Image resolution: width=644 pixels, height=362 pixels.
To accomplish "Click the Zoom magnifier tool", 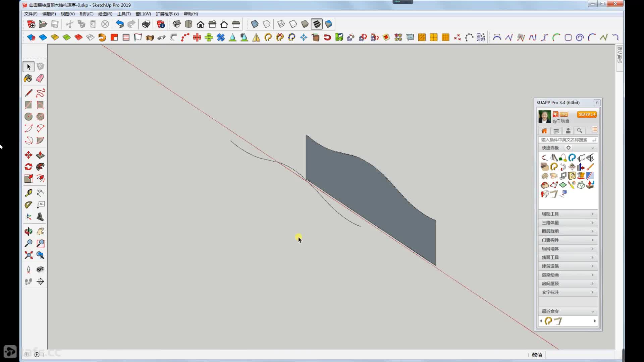I will (29, 243).
